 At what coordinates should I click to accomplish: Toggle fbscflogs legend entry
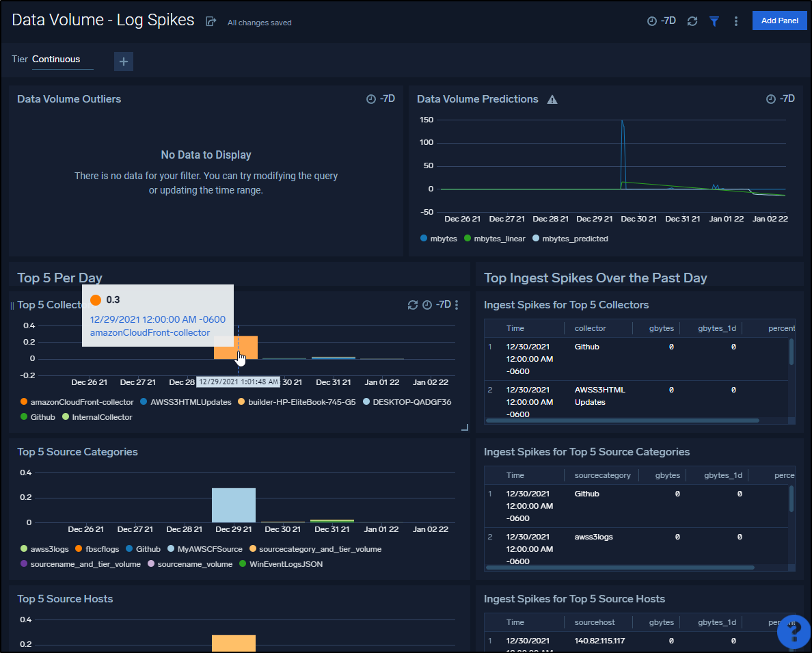(x=97, y=549)
